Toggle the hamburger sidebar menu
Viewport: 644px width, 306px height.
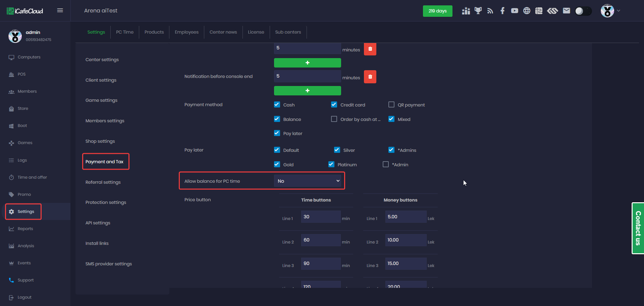pyautogui.click(x=60, y=10)
